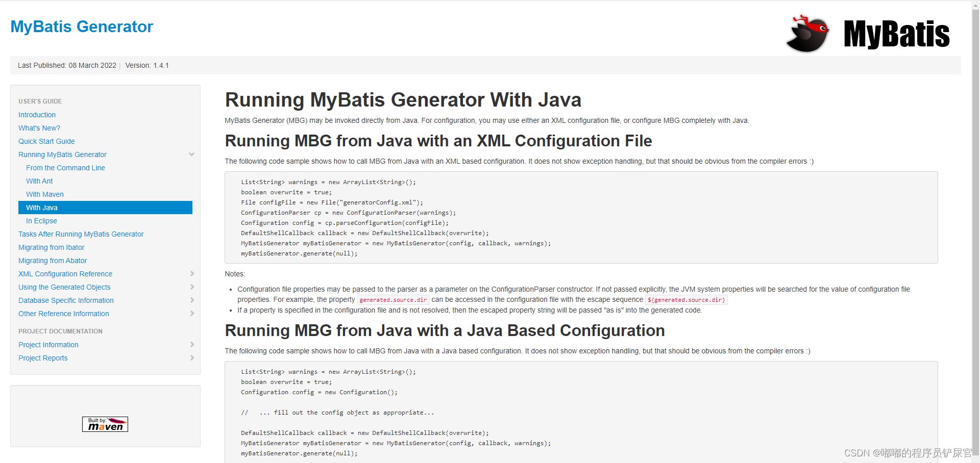Open Running MyBatis Generator section
The image size is (980, 463).
click(63, 155)
